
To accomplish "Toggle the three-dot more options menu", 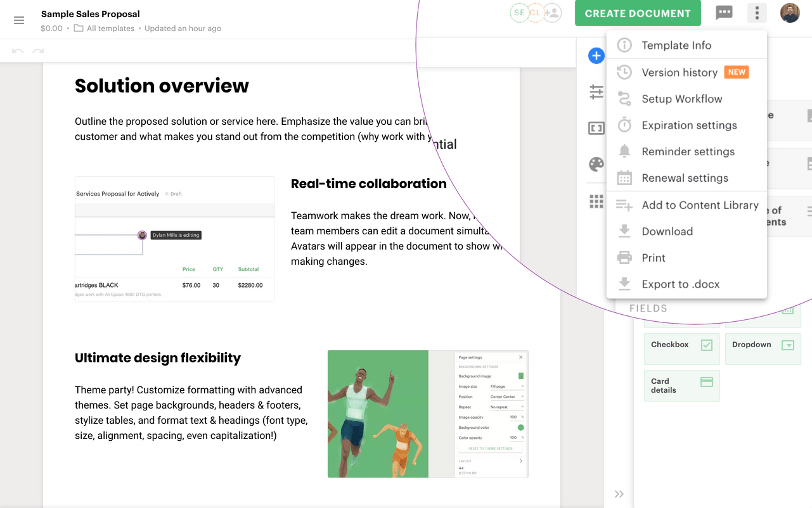I will 757,13.
